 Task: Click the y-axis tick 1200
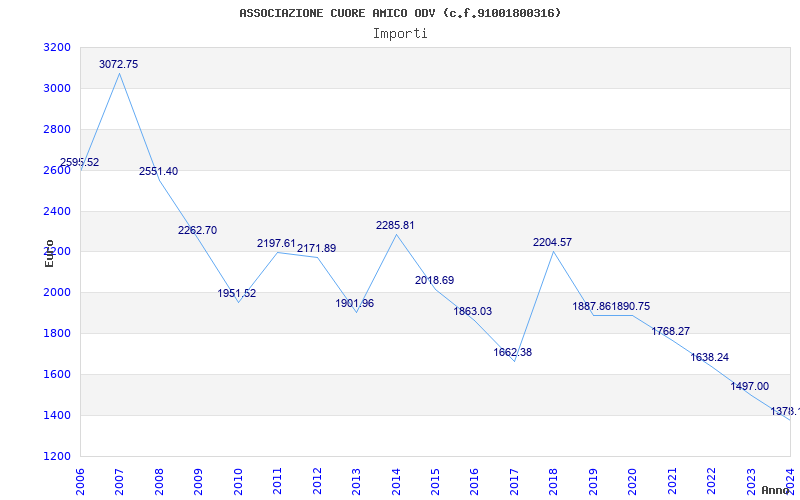(x=57, y=456)
